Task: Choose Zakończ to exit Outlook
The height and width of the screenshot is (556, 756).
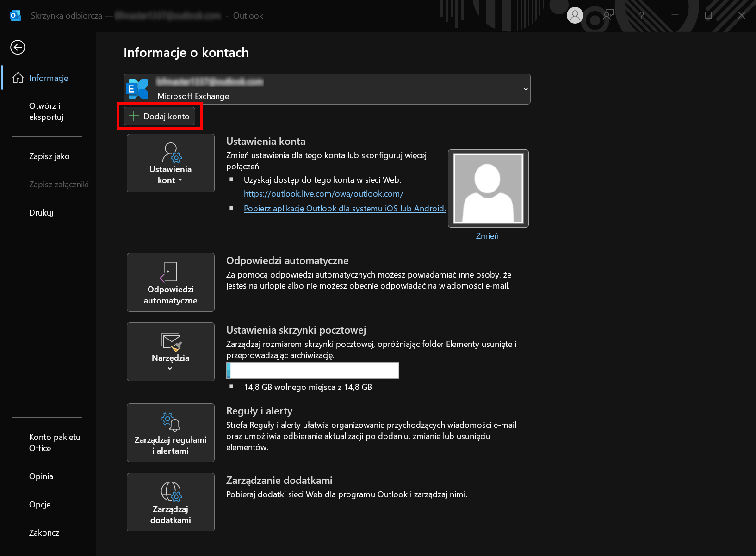Action: [x=44, y=533]
